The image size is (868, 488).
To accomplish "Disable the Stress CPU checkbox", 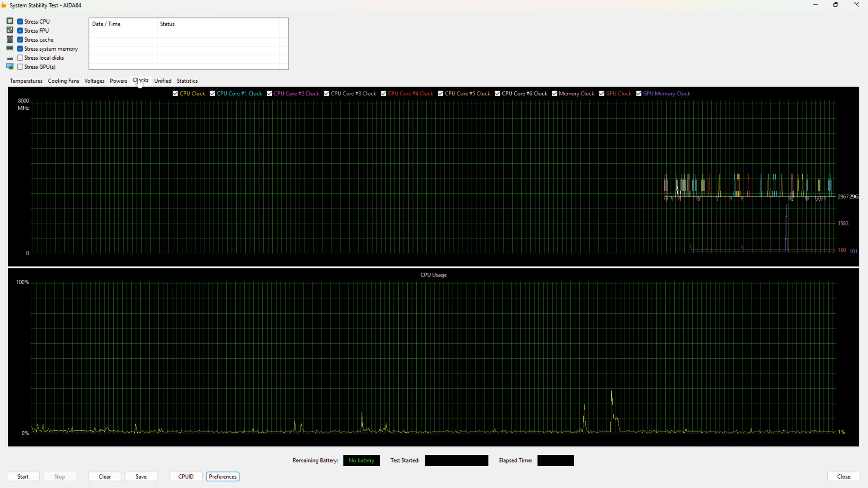I will [20, 21].
